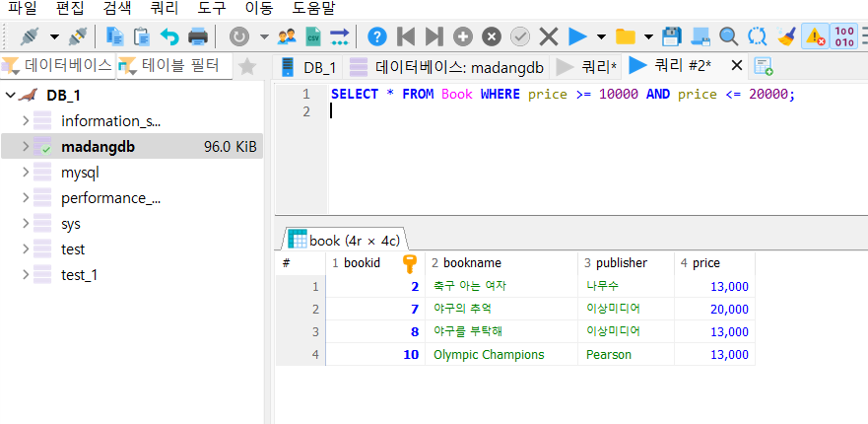Click the 테이블 필터 field
Viewport: 868px width, 424px height.
175,66
